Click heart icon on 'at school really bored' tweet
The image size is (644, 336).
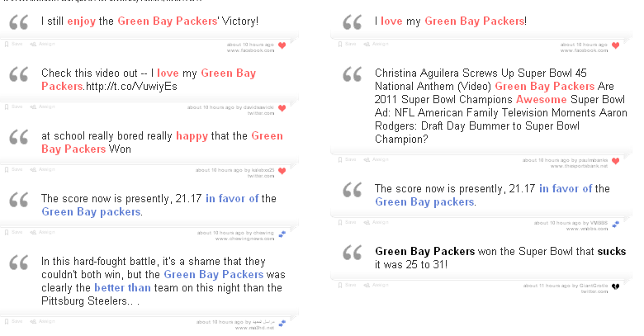(282, 171)
